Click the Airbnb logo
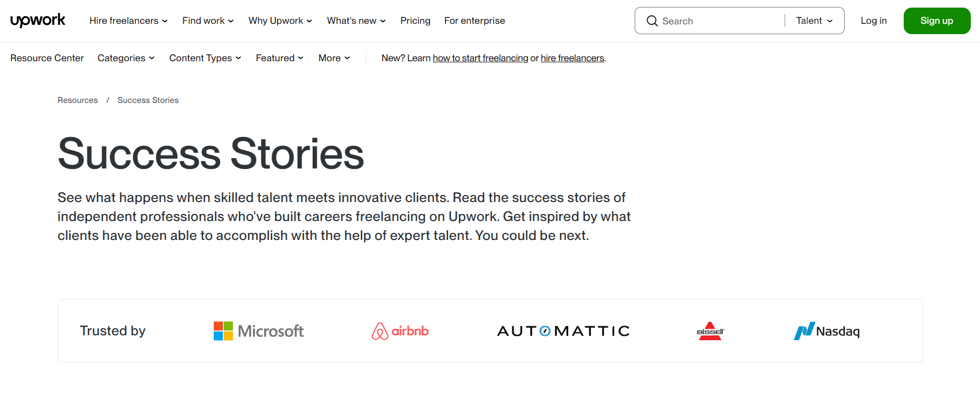Image resolution: width=980 pixels, height=403 pixels. 400,331
